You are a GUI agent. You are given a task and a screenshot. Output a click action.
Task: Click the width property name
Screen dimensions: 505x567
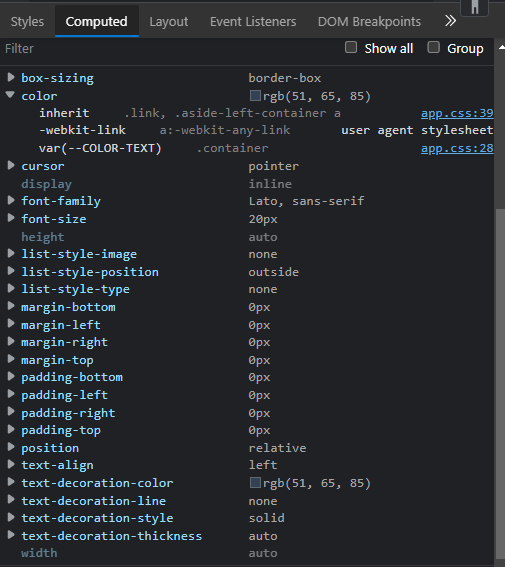39,553
